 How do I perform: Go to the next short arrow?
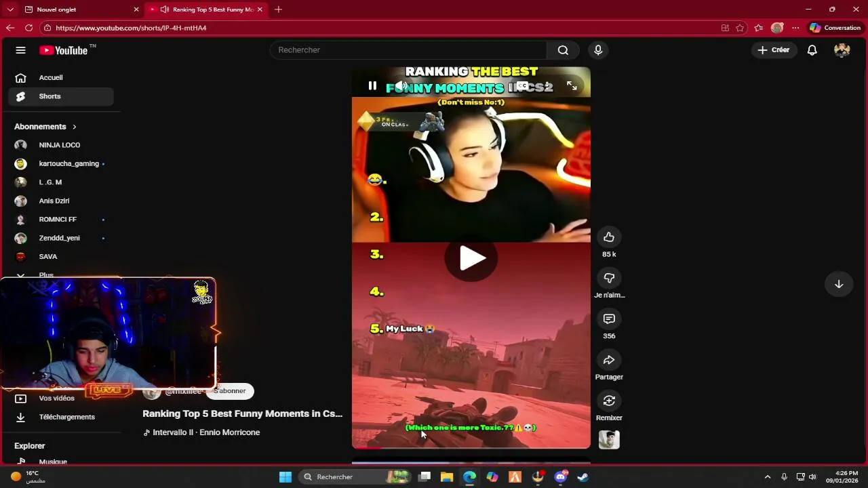(839, 284)
